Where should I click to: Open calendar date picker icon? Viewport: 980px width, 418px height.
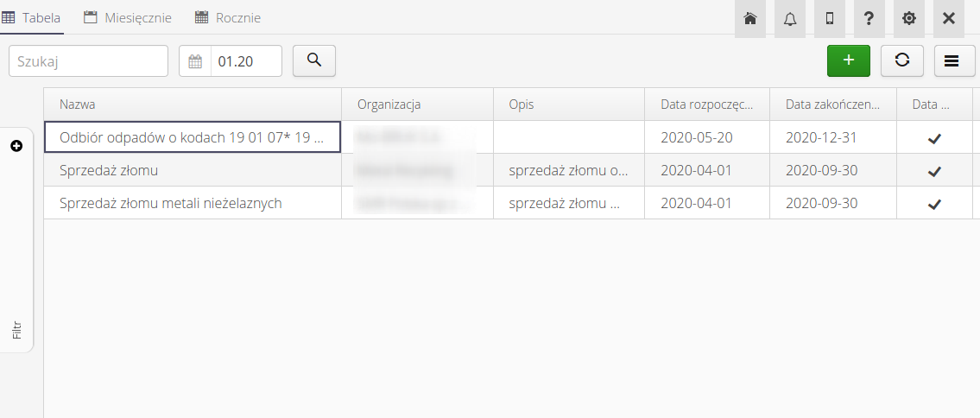[195, 61]
